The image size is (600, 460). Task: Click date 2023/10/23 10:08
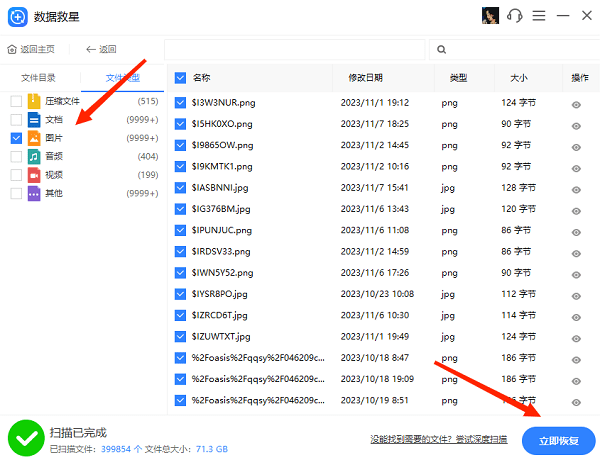click(377, 294)
